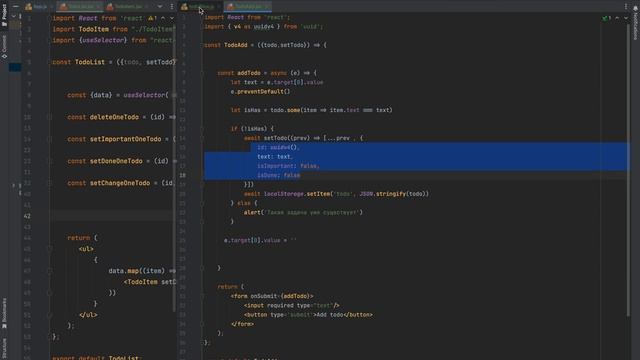
Task: Click on '<input required type' line
Action: coord(291,305)
